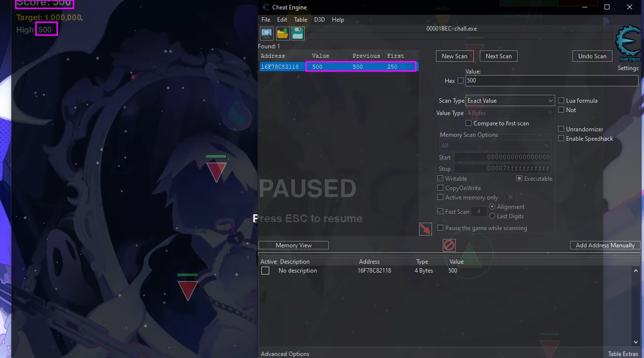Click the address list scroll up arrow
Viewport: 644px width, 358px height.
click(636, 271)
